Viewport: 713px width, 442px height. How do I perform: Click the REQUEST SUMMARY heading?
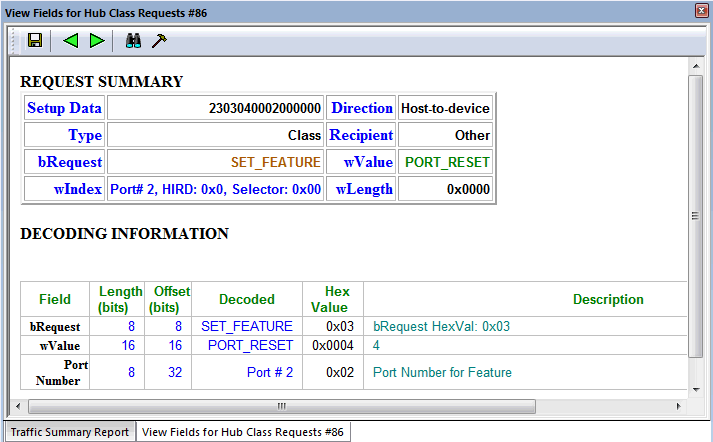[x=101, y=81]
